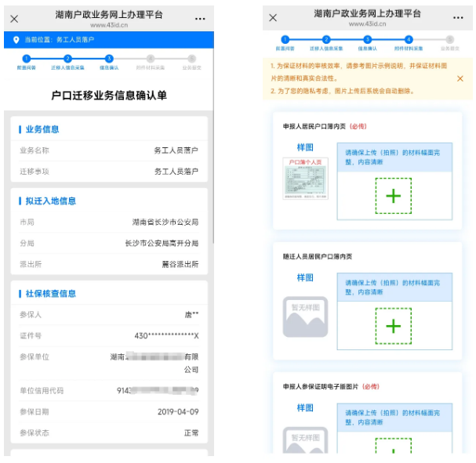
Task: Tap the plus to upload 申报人参保证明电子版图片
Action: pyautogui.click(x=393, y=445)
